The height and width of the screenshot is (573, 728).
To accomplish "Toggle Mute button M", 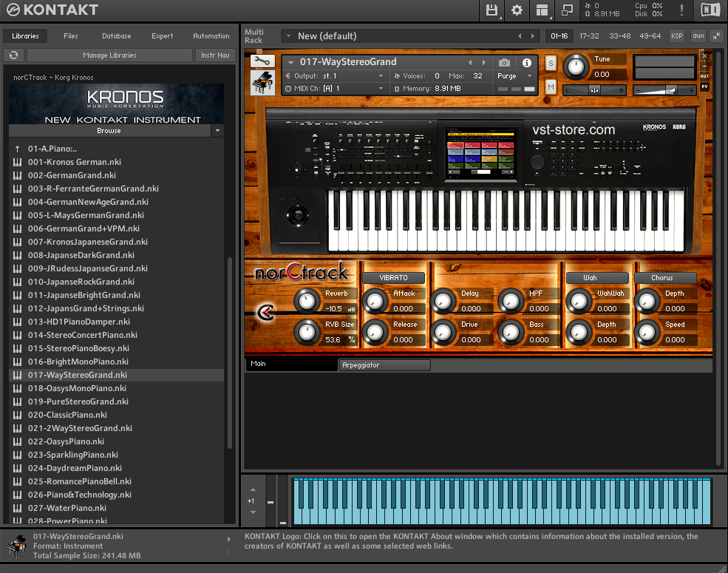I will [551, 87].
